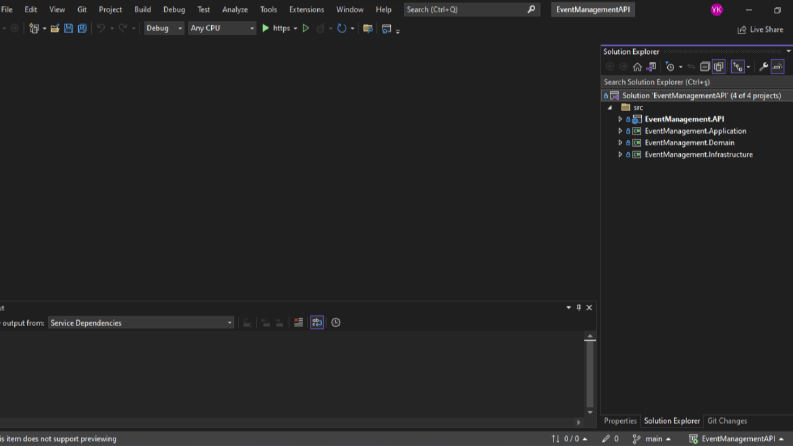Viewport: 793px width, 446px height.
Task: Open the File menu
Action: point(7,10)
